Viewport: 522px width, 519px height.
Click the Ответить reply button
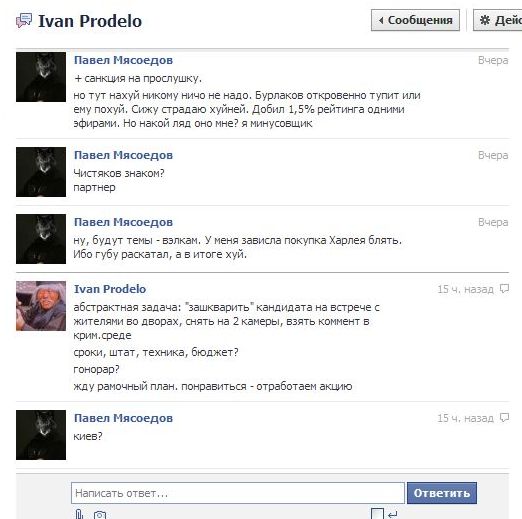pos(442,493)
